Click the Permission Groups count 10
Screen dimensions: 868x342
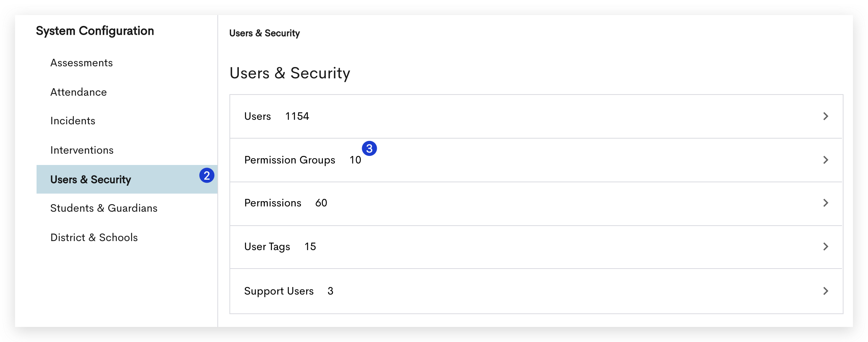(x=355, y=160)
